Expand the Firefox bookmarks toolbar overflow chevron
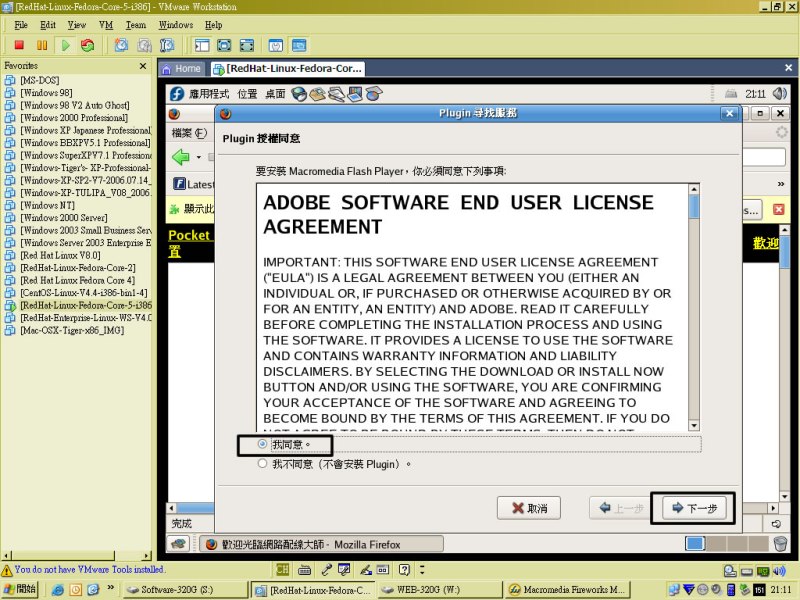The width and height of the screenshot is (800, 600). pyautogui.click(x=781, y=184)
